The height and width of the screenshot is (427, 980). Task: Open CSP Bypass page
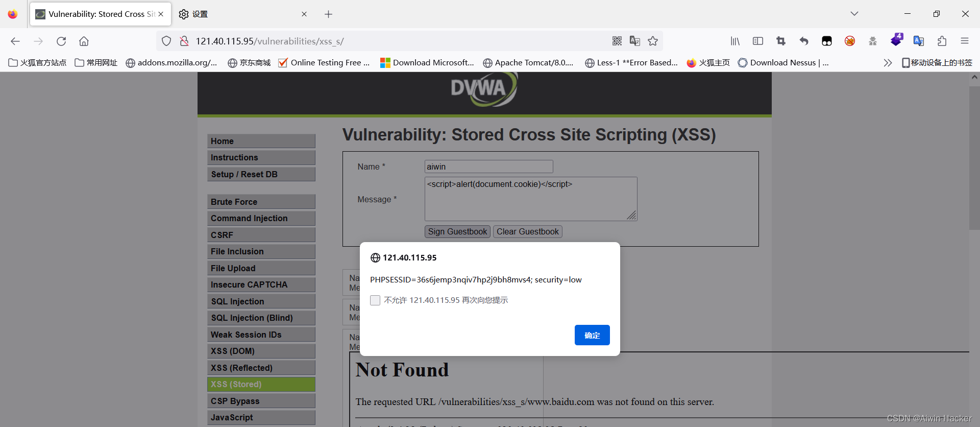[x=261, y=401]
